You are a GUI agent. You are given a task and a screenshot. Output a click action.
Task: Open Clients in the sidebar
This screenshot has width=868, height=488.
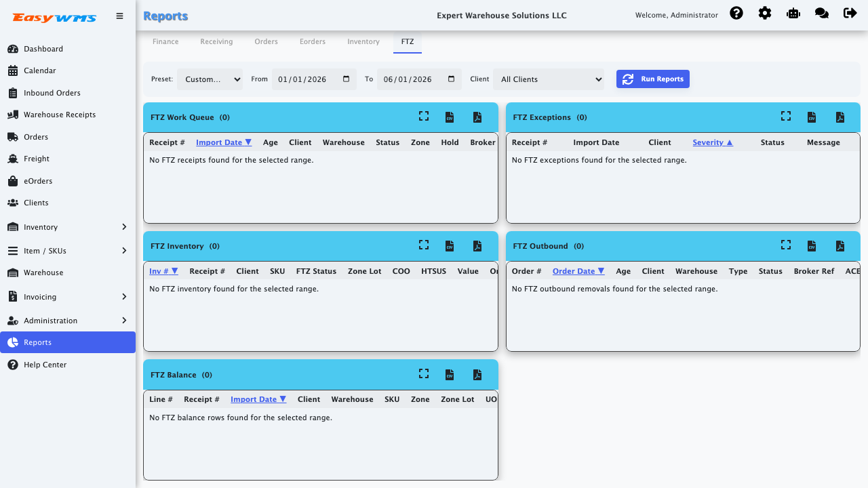68,203
